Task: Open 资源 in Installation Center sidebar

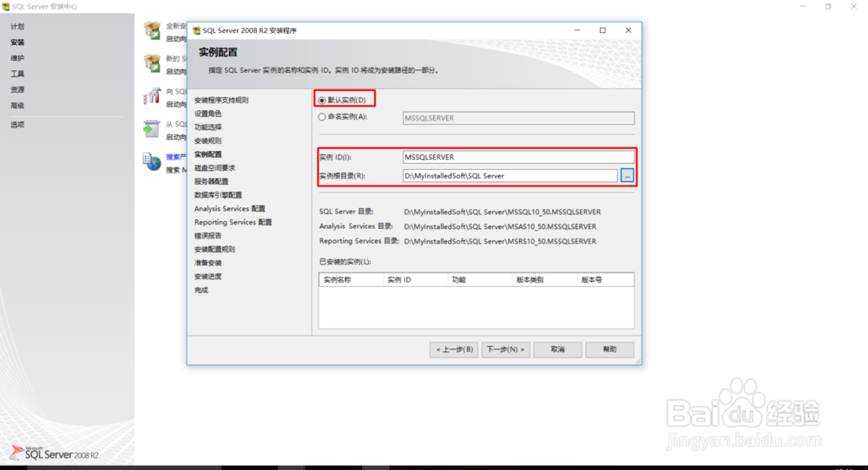Action: pos(17,89)
